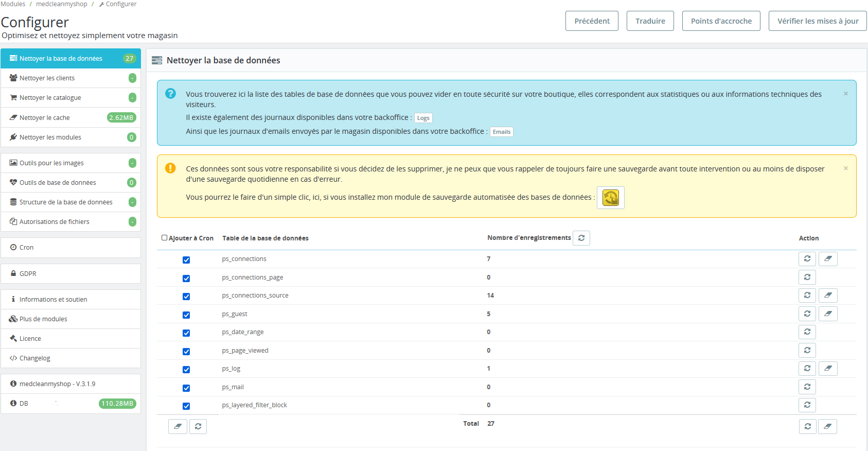Image resolution: width=868 pixels, height=451 pixels.
Task: Erase ps_connections_source table records
Action: (x=828, y=296)
